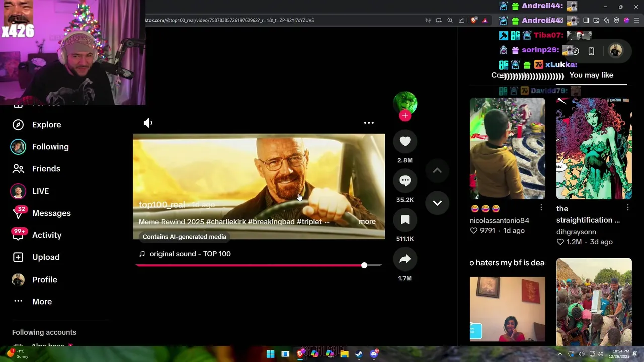
Task: Select LIVE in the sidebar
Action: click(x=40, y=191)
